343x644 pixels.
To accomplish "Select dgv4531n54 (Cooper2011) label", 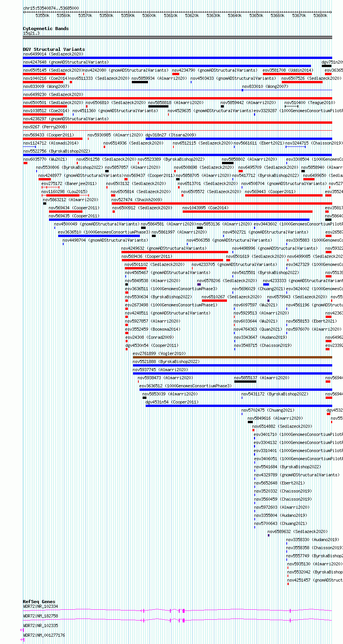I will (172, 402).
